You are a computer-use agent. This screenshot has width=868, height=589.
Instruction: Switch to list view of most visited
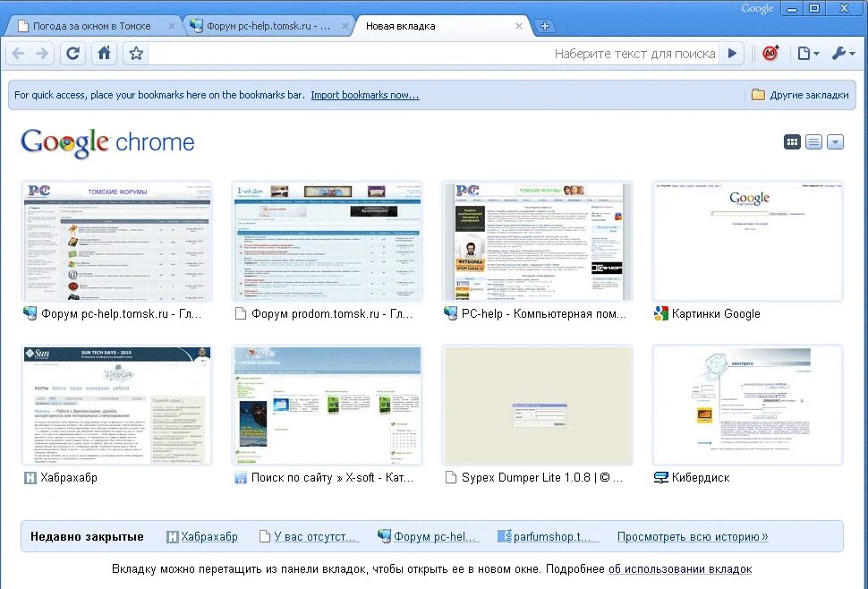(x=813, y=142)
